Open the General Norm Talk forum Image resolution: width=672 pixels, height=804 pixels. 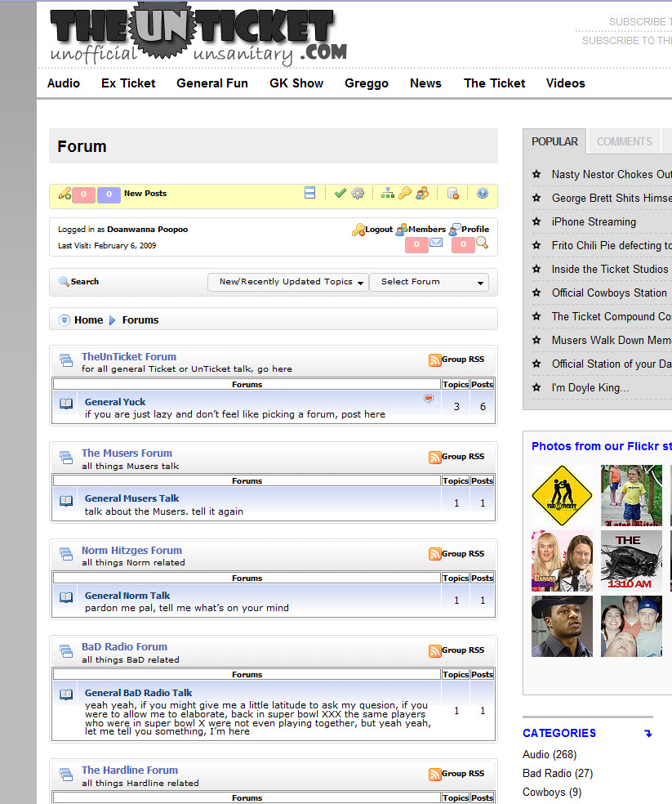[x=127, y=596]
